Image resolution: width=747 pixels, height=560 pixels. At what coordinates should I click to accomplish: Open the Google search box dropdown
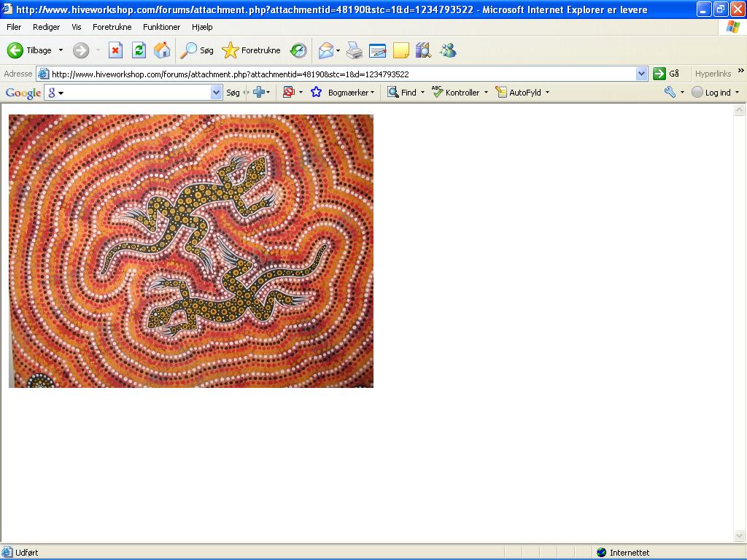click(216, 93)
